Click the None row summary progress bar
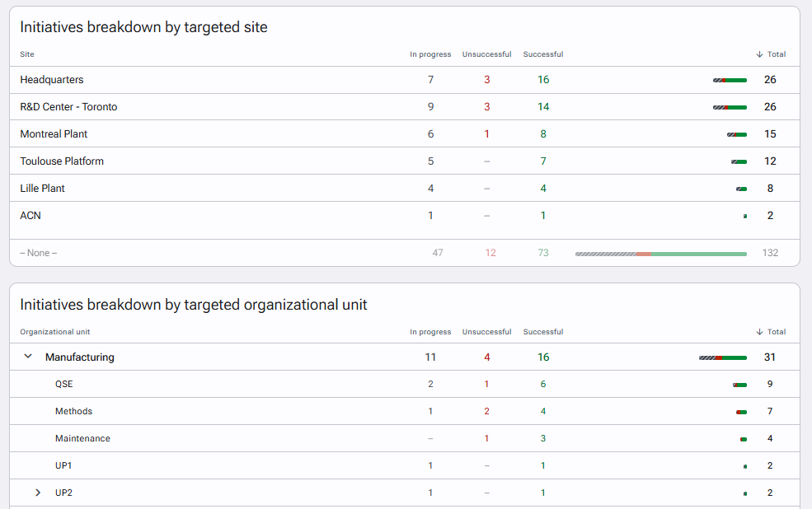Screen dimensions: 812x509 (x=661, y=254)
